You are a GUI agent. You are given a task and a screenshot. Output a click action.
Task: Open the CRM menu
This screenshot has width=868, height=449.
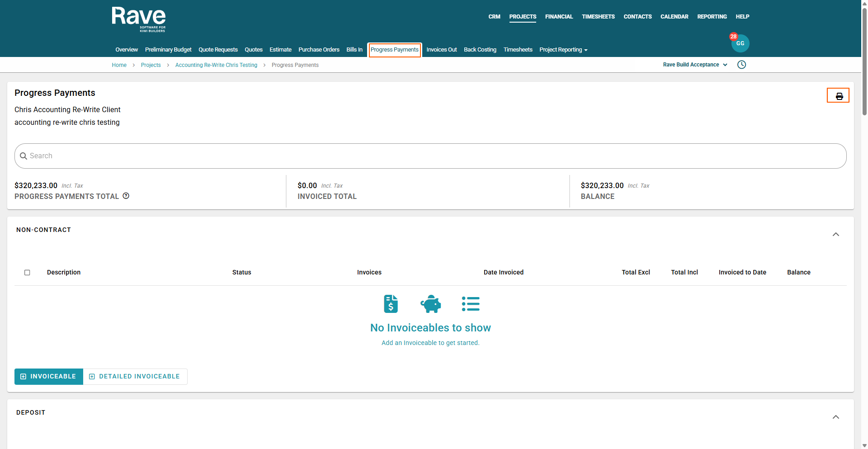494,17
